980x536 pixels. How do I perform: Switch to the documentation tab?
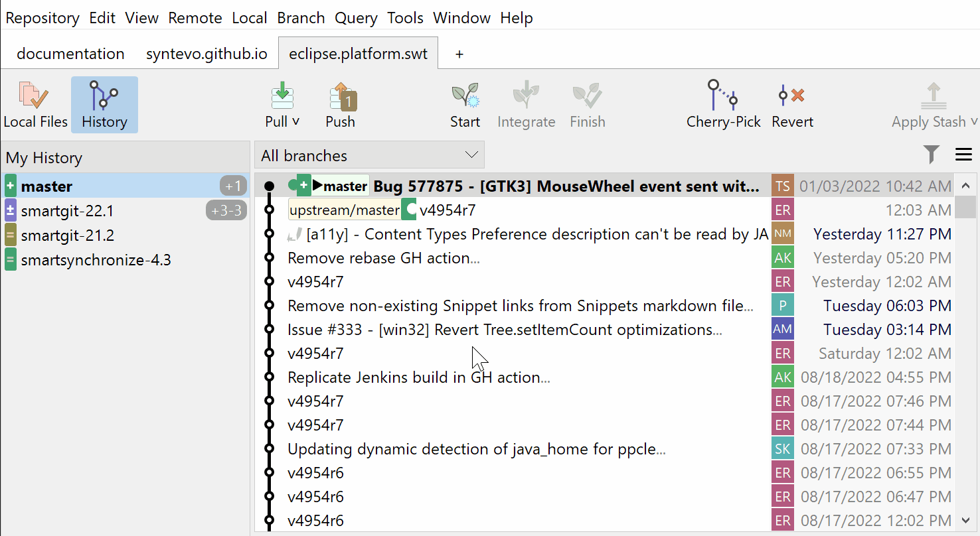coord(70,54)
